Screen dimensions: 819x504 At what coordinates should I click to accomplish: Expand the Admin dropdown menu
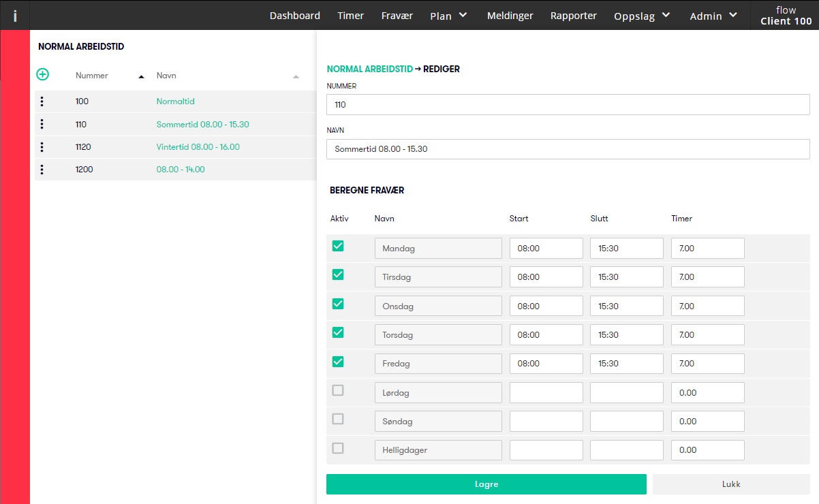713,15
